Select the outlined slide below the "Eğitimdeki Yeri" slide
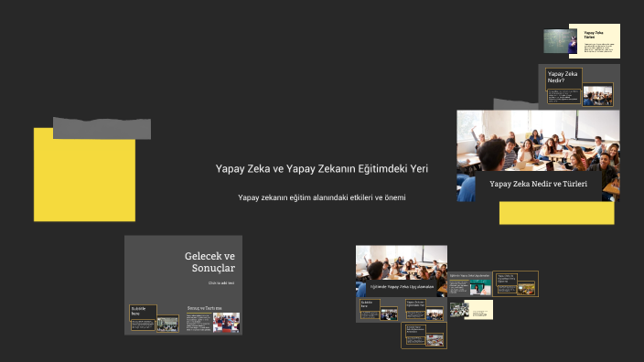The width and height of the screenshot is (644, 362). 424,335
